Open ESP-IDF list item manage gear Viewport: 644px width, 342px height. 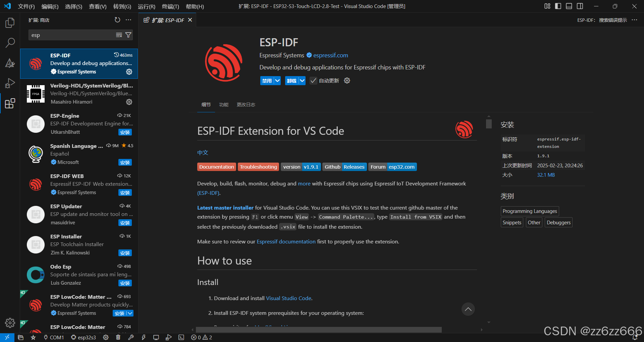click(129, 72)
